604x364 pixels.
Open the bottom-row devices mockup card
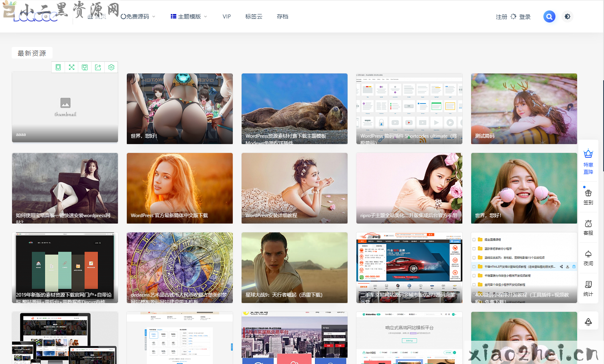tap(65, 338)
